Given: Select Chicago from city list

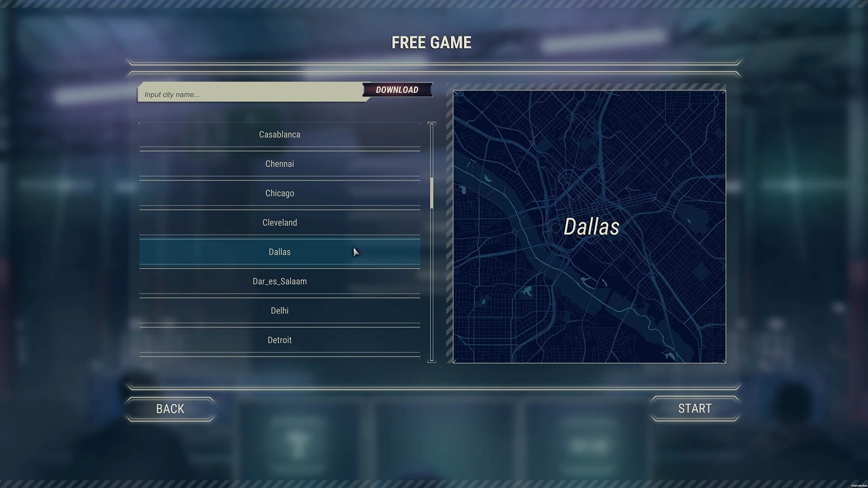Looking at the screenshot, I should pyautogui.click(x=279, y=193).
